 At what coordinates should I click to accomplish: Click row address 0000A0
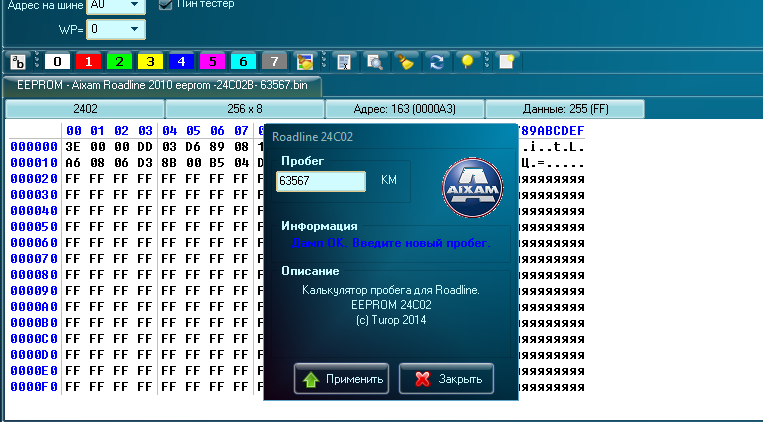point(34,307)
